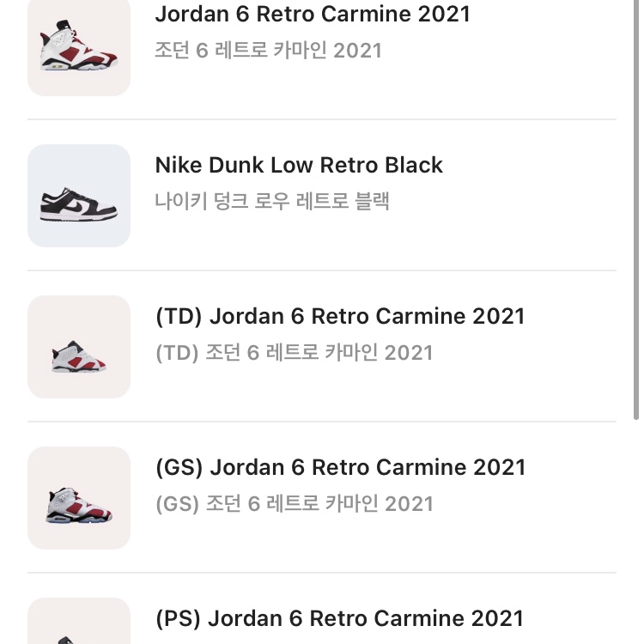Tap the subtitle (TD) 조던 6 레트로 카마인 2021

[294, 352]
